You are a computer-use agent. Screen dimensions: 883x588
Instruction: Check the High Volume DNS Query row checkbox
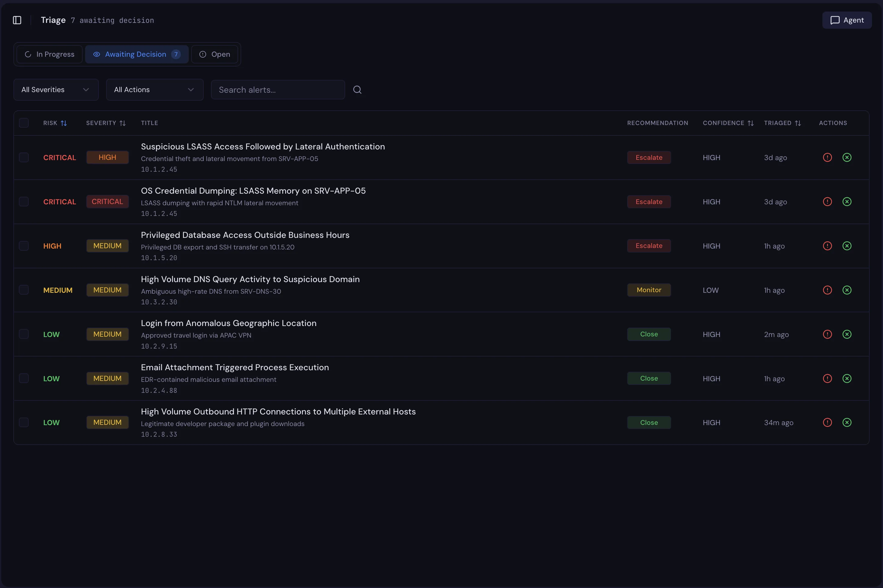coord(24,290)
